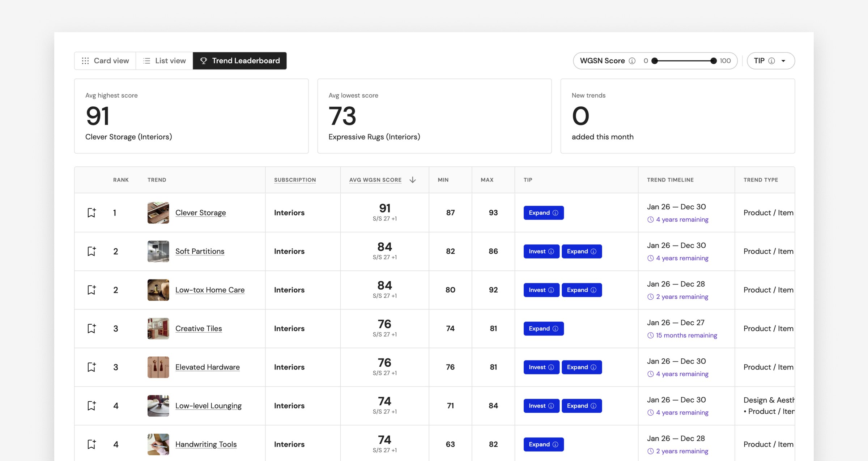Click Expand tag for Handwriting Tools
The width and height of the screenshot is (868, 461).
(544, 444)
